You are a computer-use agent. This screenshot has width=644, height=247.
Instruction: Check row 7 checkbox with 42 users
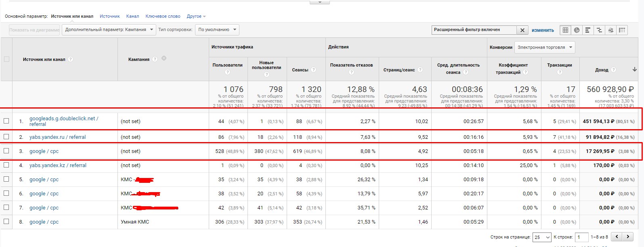[x=6, y=207]
